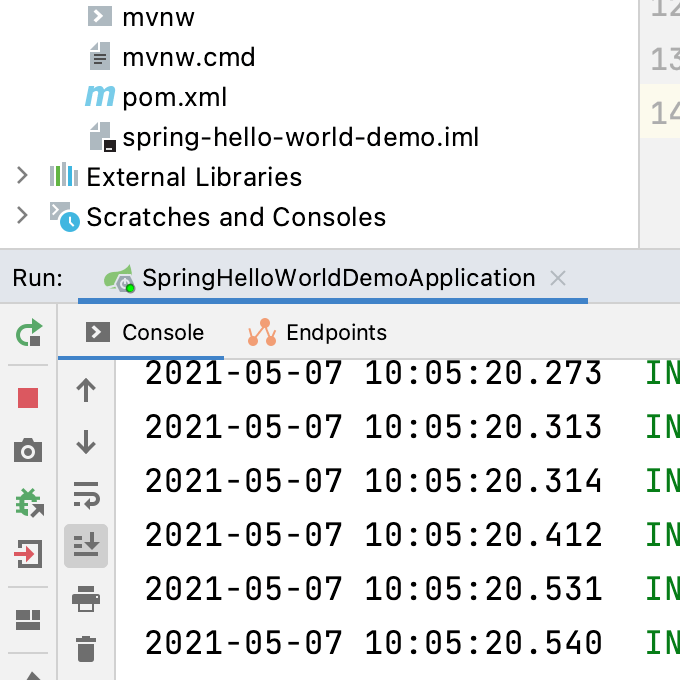Toggle soft-wrap in the console
Viewport: 680px width, 680px height.
point(86,495)
